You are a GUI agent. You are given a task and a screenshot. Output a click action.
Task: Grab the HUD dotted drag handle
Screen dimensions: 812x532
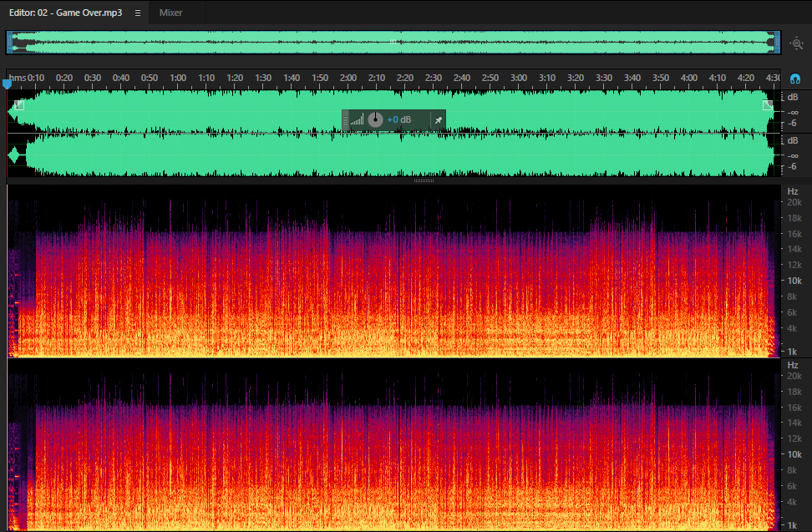point(345,120)
